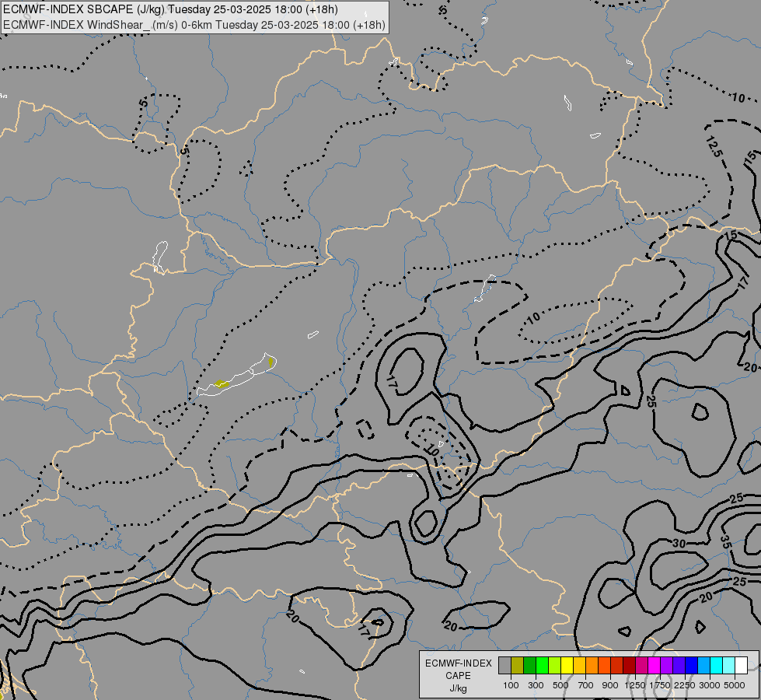Click the 300 value under the legend
761x700 pixels.
(536, 685)
